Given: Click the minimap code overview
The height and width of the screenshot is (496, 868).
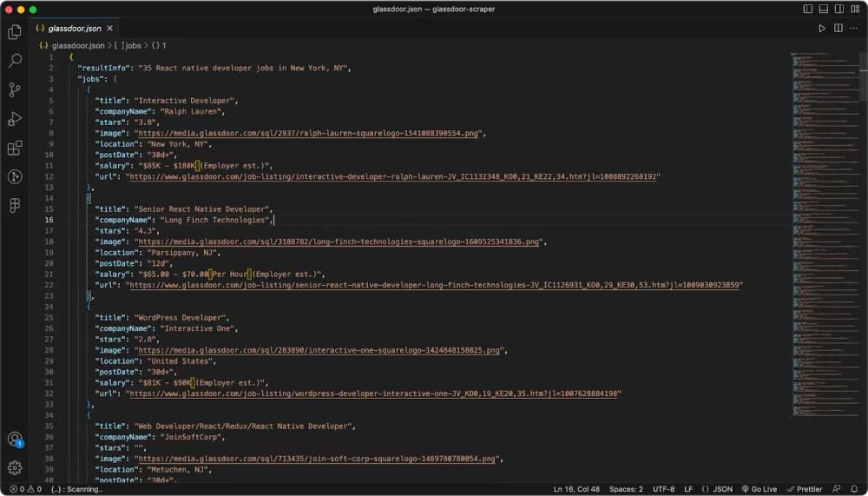Looking at the screenshot, I should point(824,234).
